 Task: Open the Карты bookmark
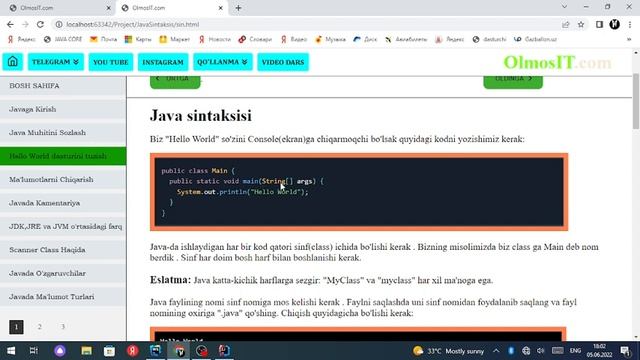[x=138, y=40]
